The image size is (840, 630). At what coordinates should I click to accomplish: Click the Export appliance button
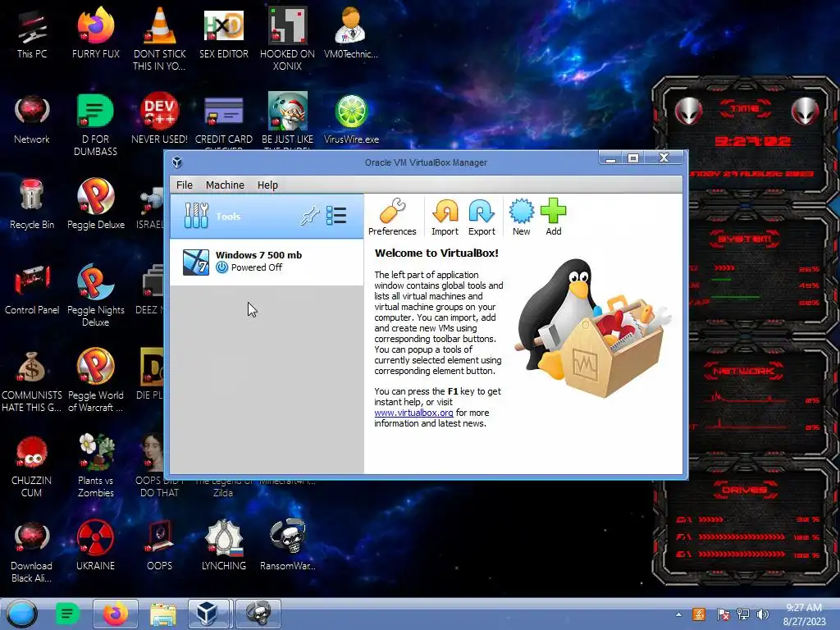coord(482,217)
